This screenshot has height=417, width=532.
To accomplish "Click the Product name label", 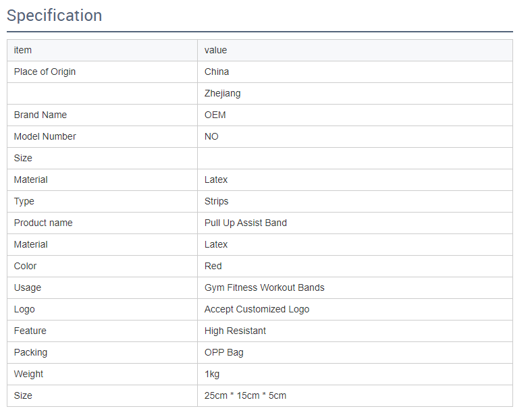I will [x=43, y=223].
